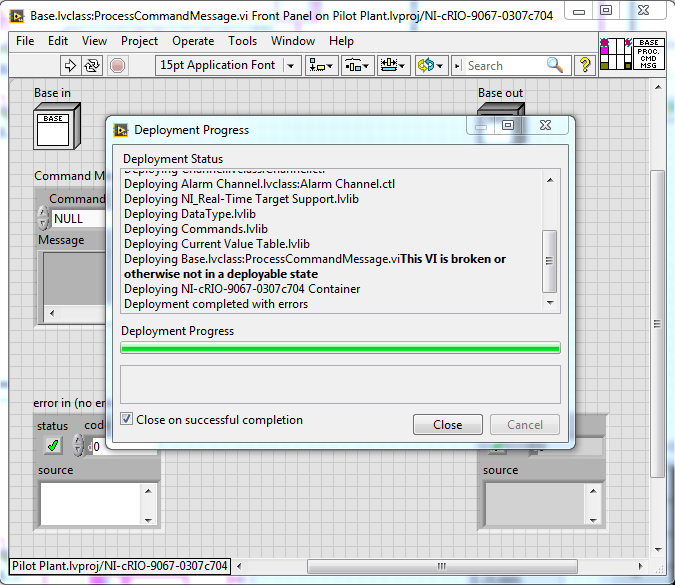This screenshot has width=675, height=585.
Task: Click the Run arrow button
Action: coord(70,66)
